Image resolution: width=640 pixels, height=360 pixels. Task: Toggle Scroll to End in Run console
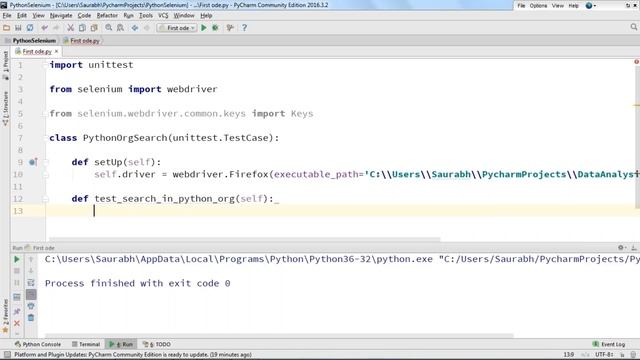coord(31,294)
